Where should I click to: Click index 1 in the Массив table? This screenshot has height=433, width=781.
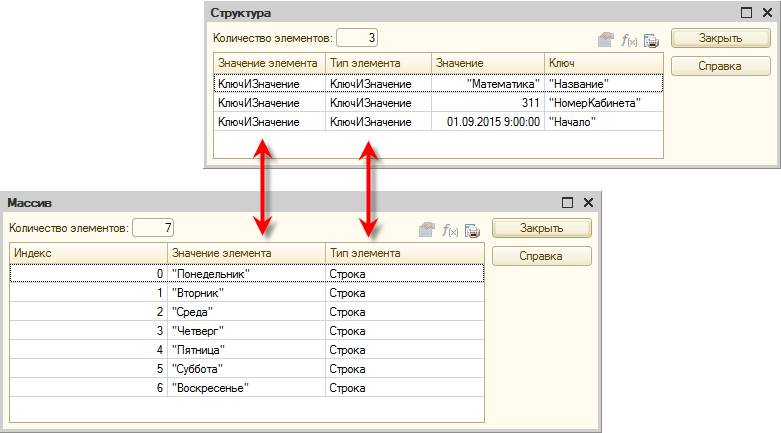click(89, 292)
